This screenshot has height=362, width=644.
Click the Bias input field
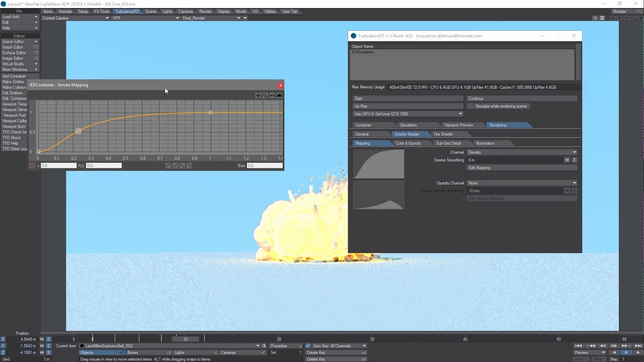click(x=264, y=165)
